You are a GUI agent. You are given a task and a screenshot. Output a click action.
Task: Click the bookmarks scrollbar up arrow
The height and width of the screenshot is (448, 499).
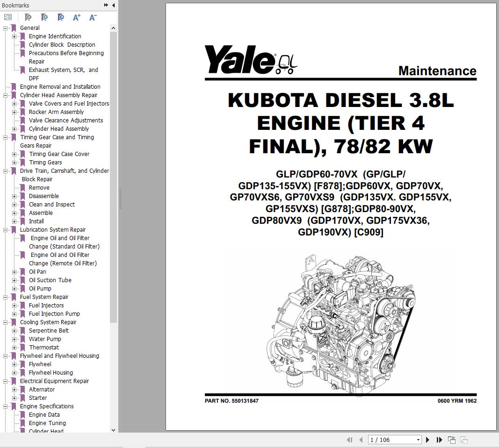click(113, 28)
